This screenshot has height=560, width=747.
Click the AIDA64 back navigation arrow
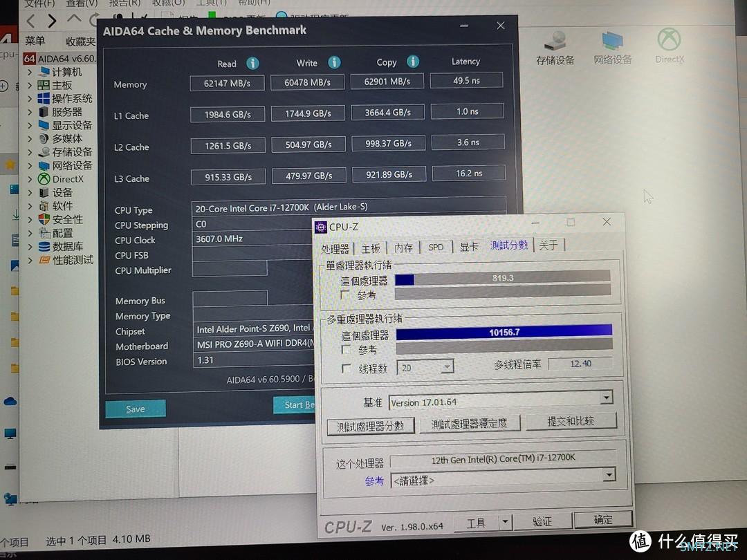tap(31, 21)
